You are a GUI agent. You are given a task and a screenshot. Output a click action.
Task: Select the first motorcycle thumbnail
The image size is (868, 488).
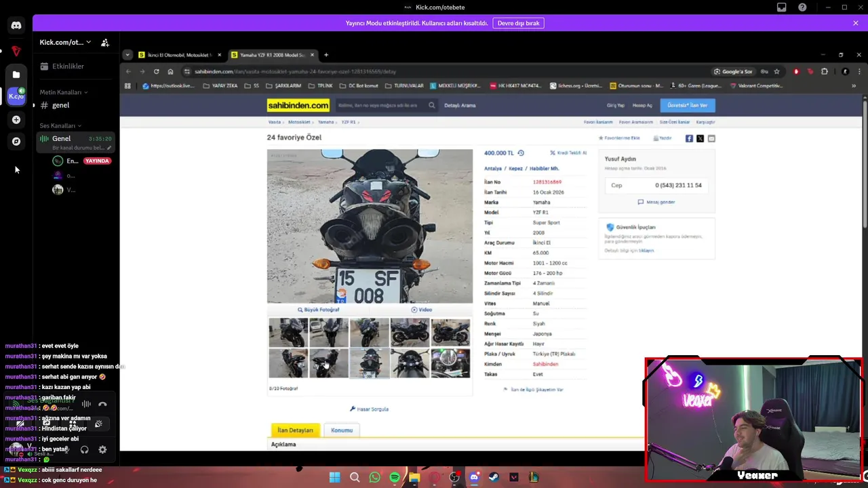[288, 333]
